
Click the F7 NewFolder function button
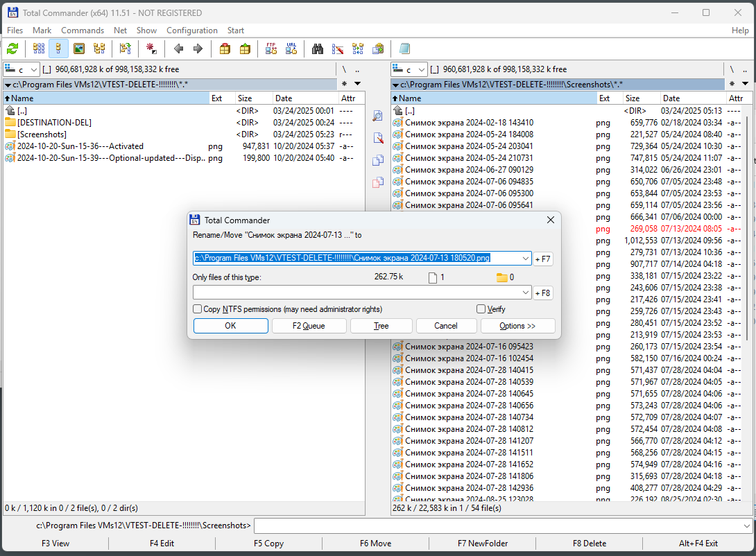coord(483,544)
